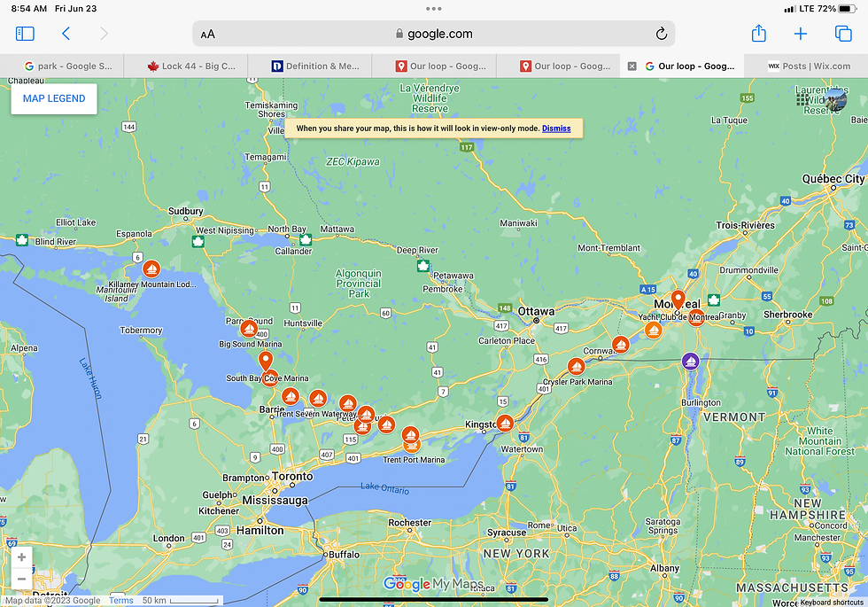Click the Sudbury label
The image size is (868, 607).
(x=185, y=211)
